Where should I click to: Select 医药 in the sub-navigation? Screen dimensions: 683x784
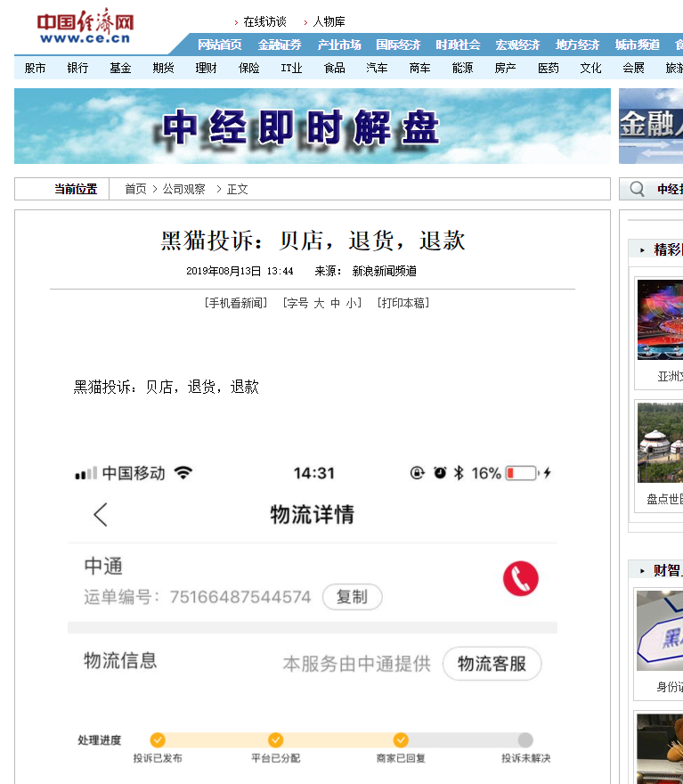549,68
